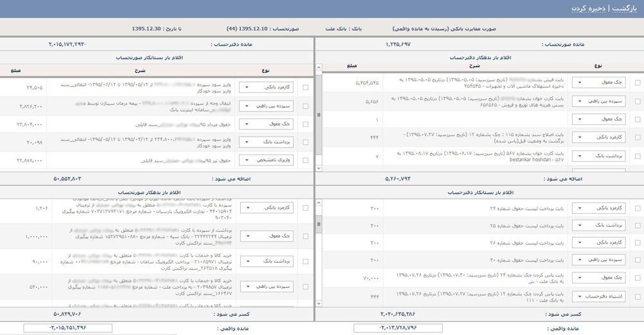The height and width of the screenshot is (335, 644).
Task: Click scroll-down arrow of اقلام باز بستانکار دفترحساب list
Action: pos(319,303)
